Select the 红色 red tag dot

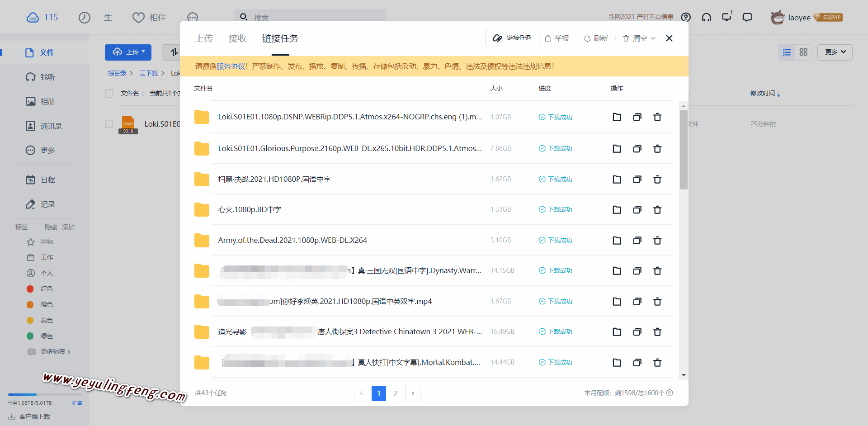coord(30,289)
